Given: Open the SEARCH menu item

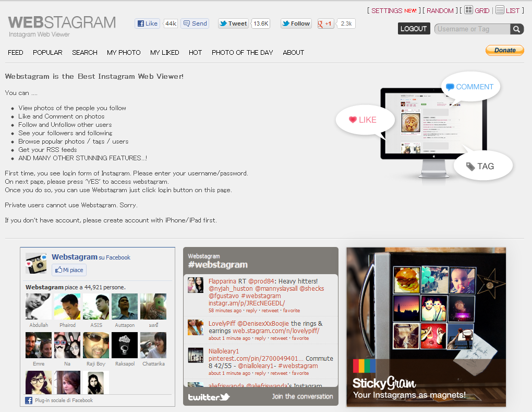Looking at the screenshot, I should click(85, 53).
